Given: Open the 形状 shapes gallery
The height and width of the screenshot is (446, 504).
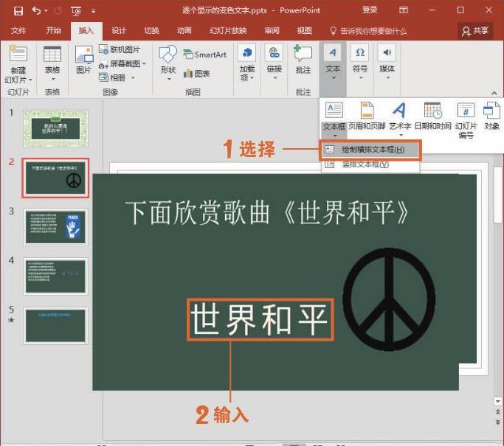Looking at the screenshot, I should click(x=168, y=63).
